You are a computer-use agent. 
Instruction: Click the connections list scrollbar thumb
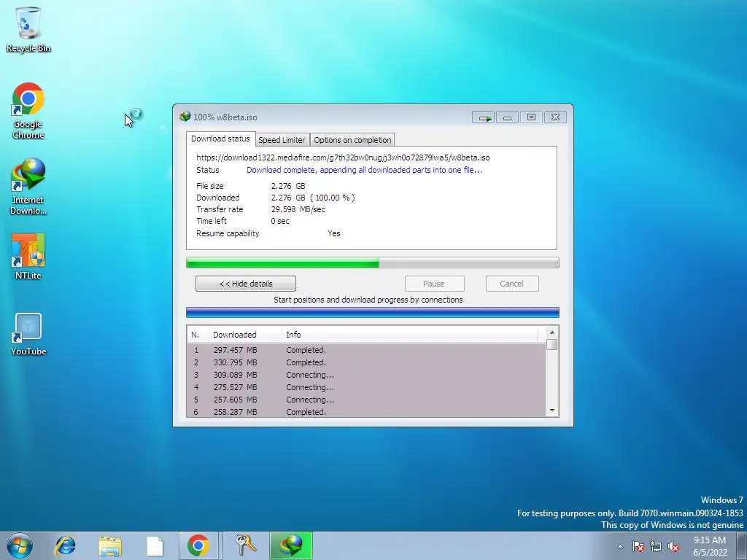coord(552,344)
